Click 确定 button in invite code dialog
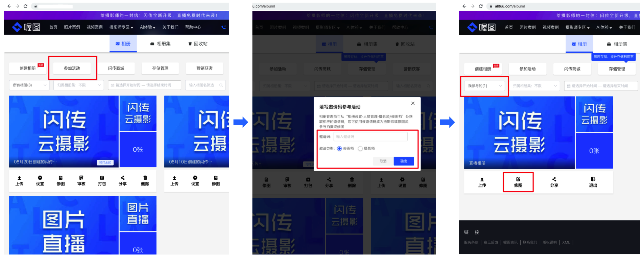Viewport: 644px width, 257px height. click(x=404, y=161)
